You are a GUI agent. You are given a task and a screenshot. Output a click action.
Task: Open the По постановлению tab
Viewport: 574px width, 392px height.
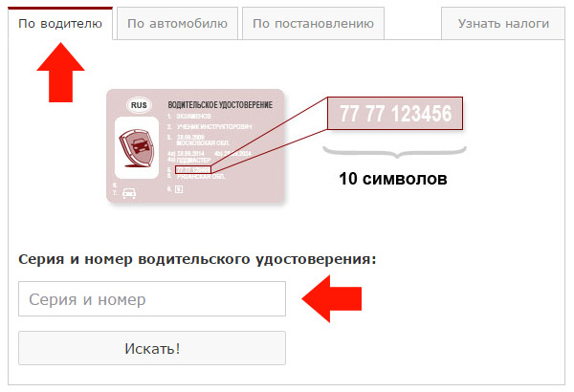coord(313,24)
